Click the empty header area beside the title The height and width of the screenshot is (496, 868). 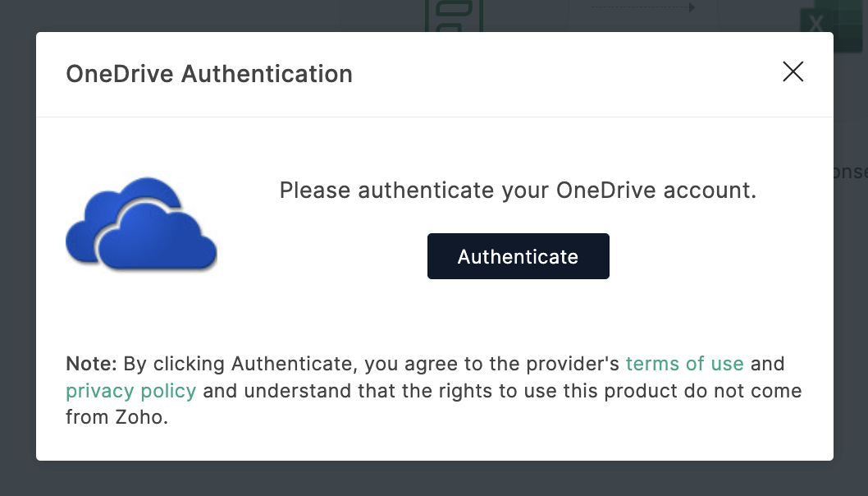564,74
